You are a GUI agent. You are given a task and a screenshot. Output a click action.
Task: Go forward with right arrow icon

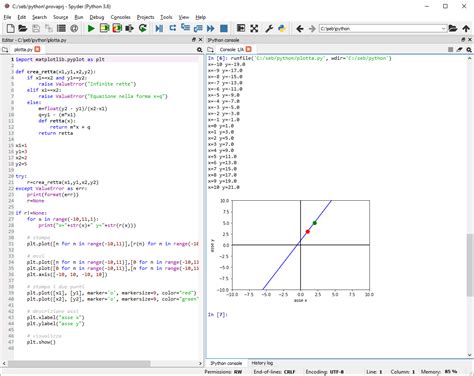pos(312,29)
